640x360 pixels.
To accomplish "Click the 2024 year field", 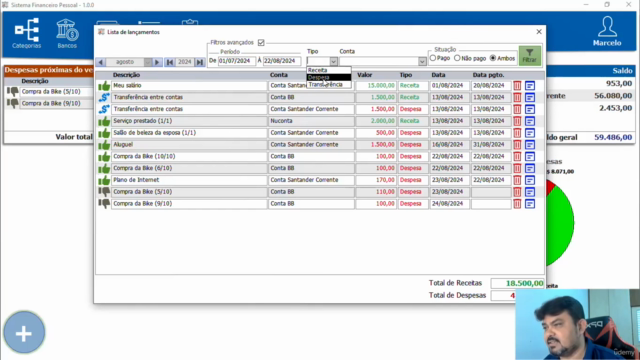I will [x=184, y=62].
